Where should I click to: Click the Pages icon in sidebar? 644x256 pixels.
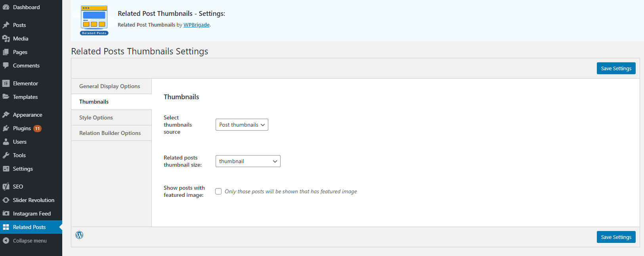(6, 52)
